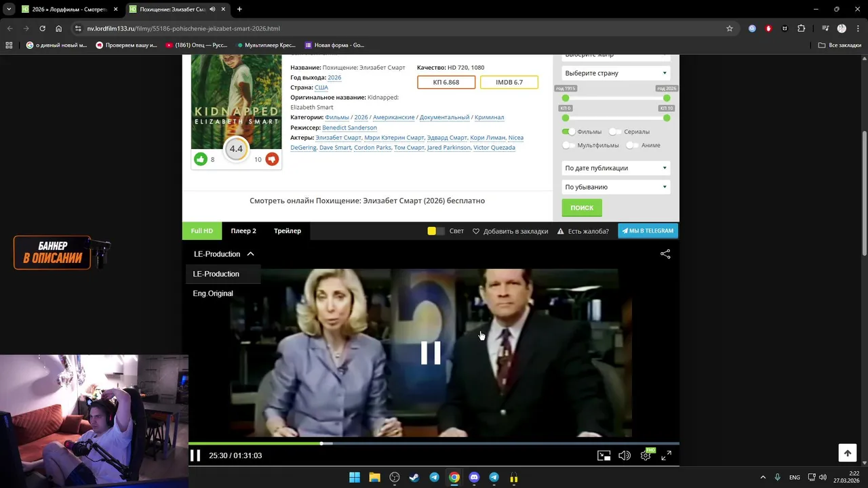868x488 pixels.
Task: Open Steam from the taskbar
Action: coord(414,477)
